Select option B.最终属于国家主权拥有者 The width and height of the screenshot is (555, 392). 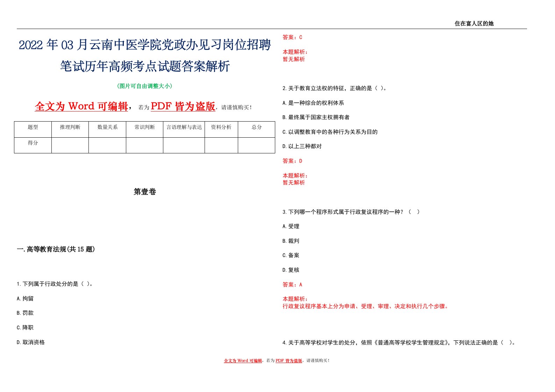(x=316, y=117)
